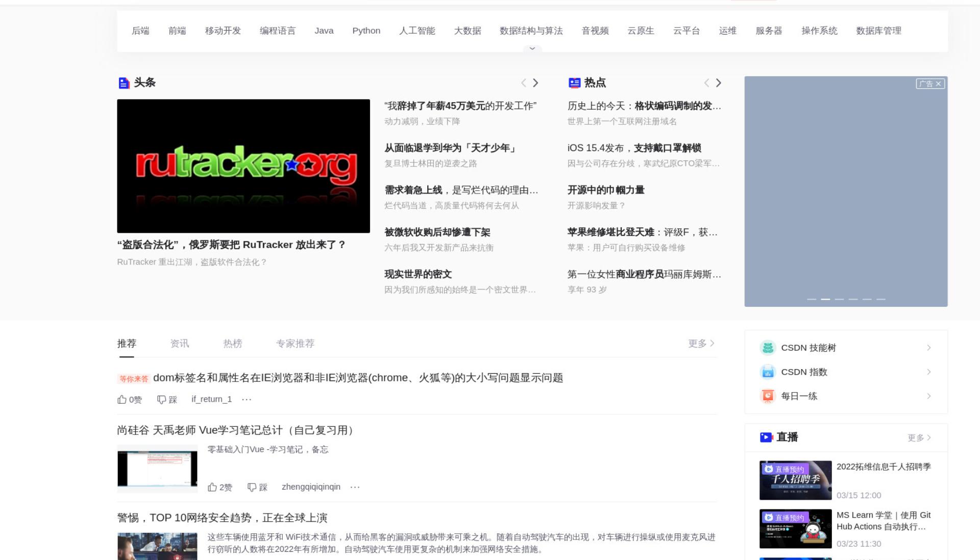
Task: Click the 热点 section news icon
Action: pos(574,83)
